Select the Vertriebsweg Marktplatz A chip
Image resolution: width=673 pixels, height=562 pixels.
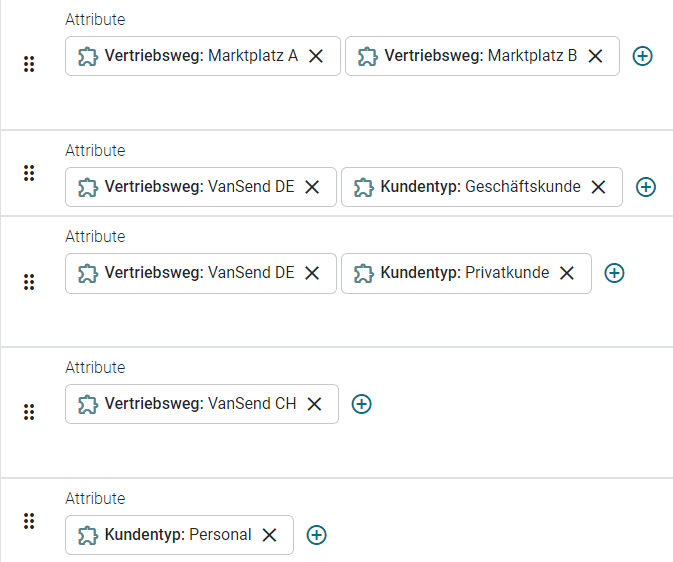pyautogui.click(x=200, y=56)
